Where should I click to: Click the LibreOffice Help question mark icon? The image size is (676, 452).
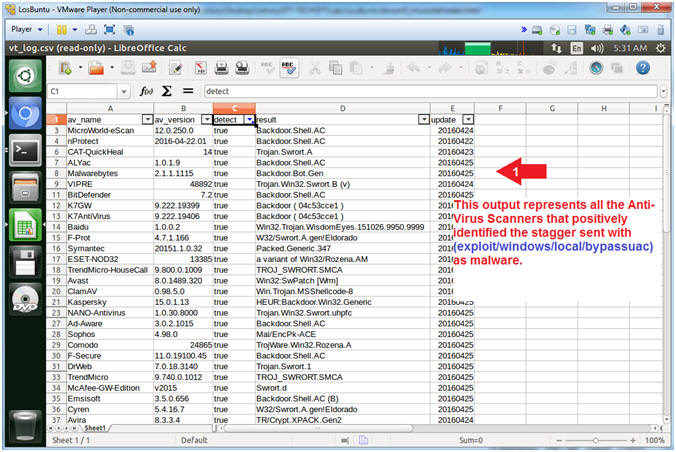click(x=642, y=68)
